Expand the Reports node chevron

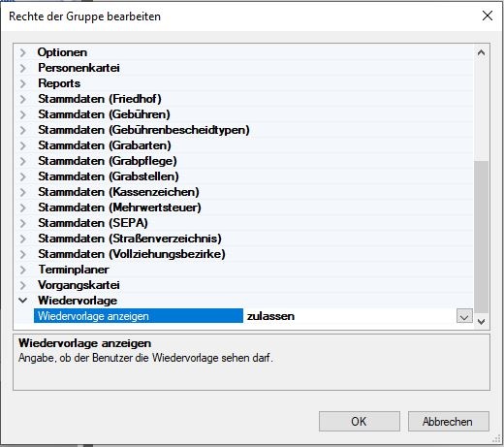(23, 83)
